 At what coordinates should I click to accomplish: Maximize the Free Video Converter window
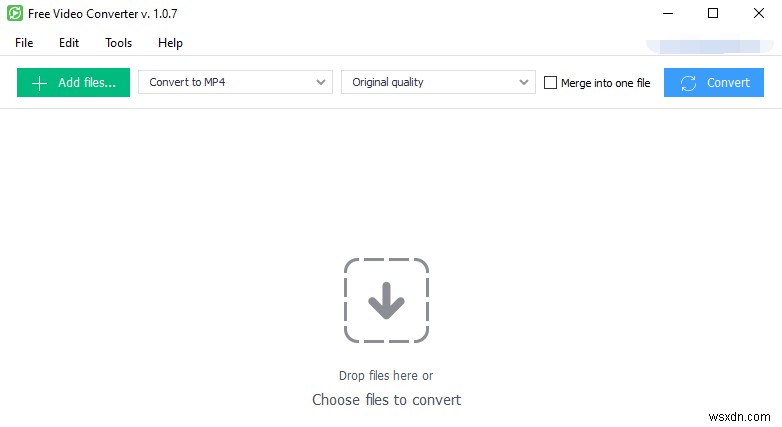coord(712,13)
